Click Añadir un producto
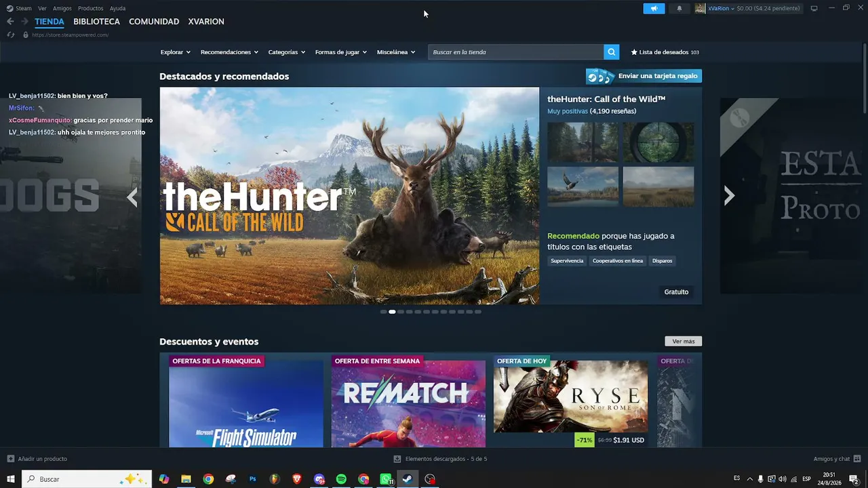Image resolution: width=868 pixels, height=488 pixels. [37, 459]
